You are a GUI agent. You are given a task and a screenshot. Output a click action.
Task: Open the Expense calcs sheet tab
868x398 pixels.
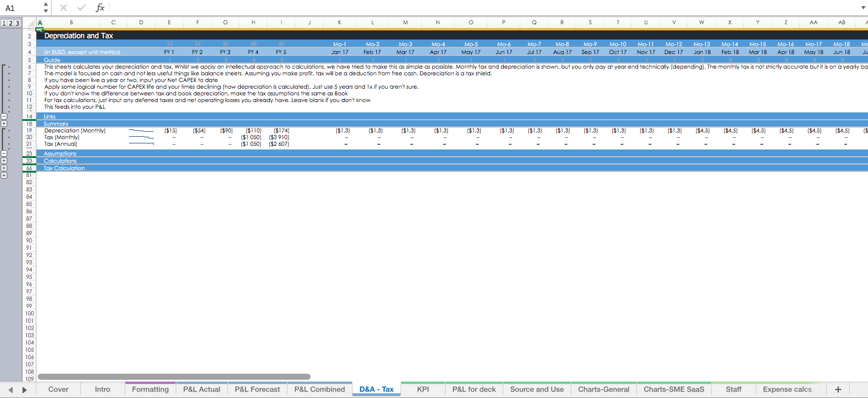[x=787, y=389]
